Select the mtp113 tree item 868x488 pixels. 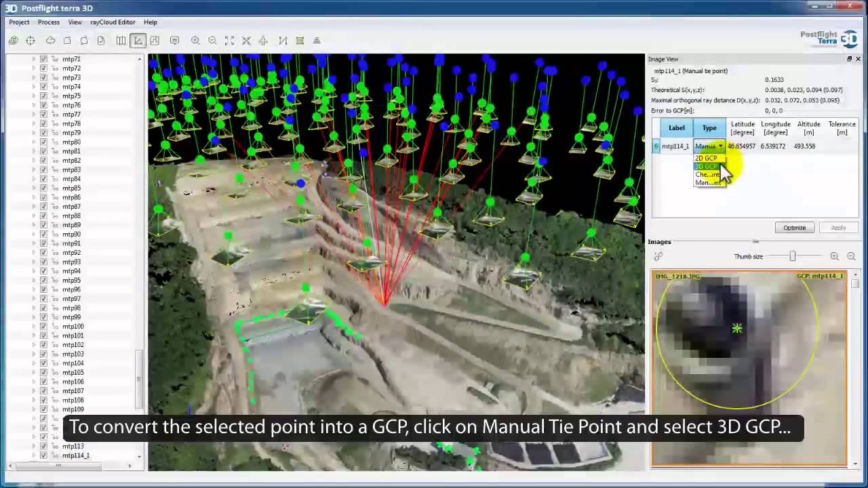tap(73, 446)
